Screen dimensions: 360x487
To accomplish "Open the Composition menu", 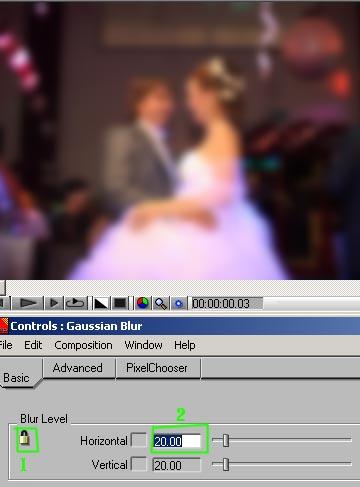I will click(83, 345).
